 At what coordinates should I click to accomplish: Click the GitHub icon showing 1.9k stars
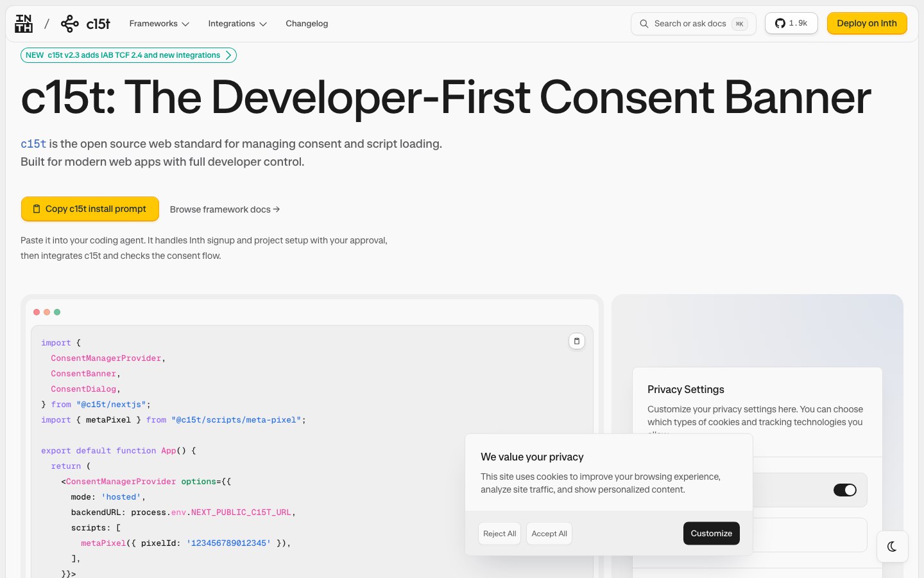791,23
